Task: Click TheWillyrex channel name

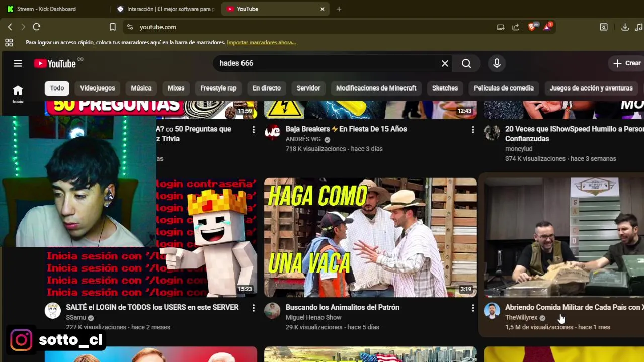Action: [x=521, y=318]
